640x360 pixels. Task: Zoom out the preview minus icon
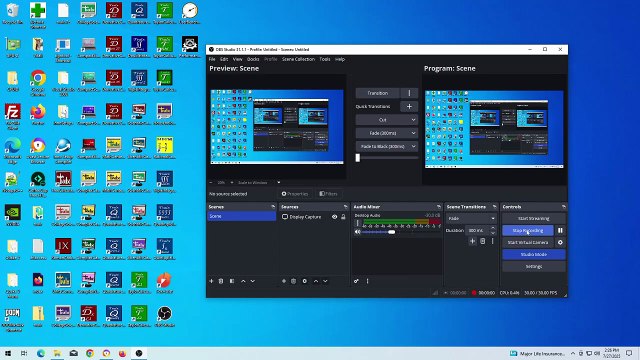coord(211,182)
